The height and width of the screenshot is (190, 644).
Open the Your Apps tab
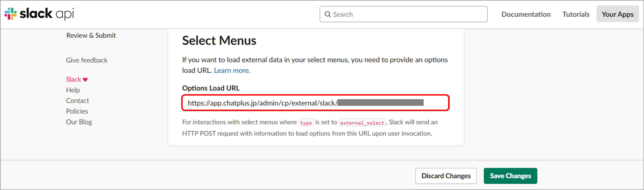(617, 14)
